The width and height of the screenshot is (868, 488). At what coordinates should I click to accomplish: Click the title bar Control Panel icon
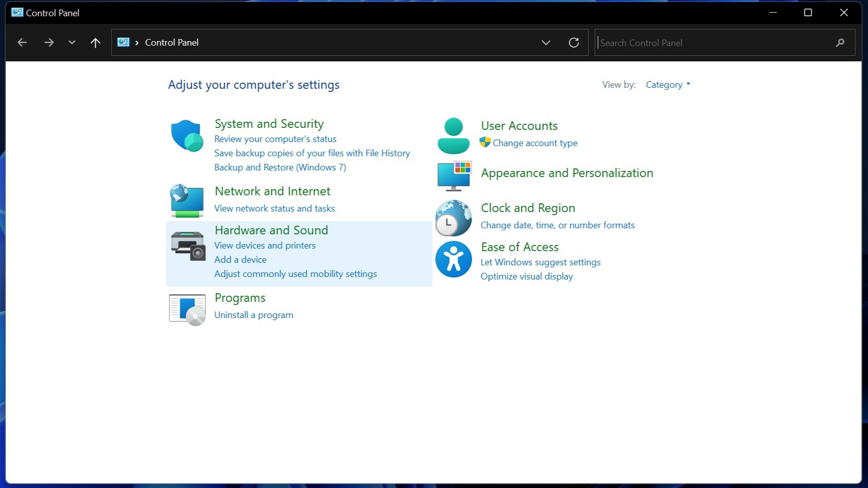click(x=17, y=12)
